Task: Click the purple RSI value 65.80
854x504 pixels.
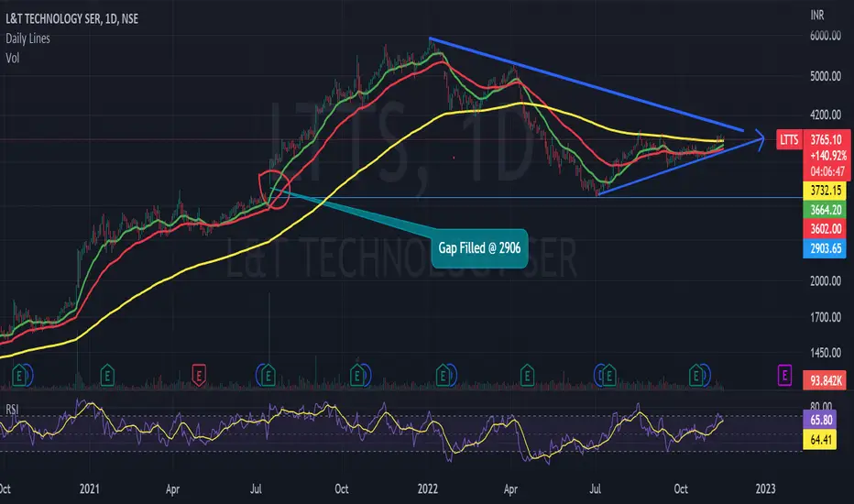Action: 820,420
